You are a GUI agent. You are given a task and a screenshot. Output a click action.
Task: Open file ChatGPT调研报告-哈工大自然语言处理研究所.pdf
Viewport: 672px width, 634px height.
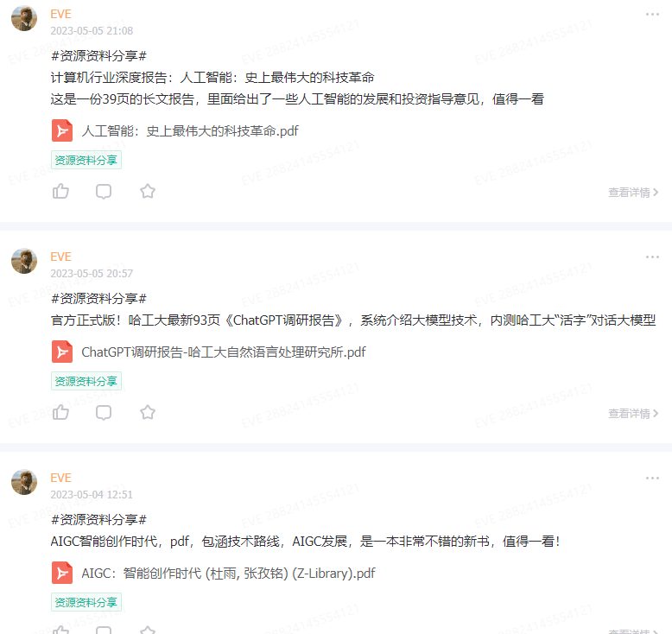pyautogui.click(x=224, y=352)
